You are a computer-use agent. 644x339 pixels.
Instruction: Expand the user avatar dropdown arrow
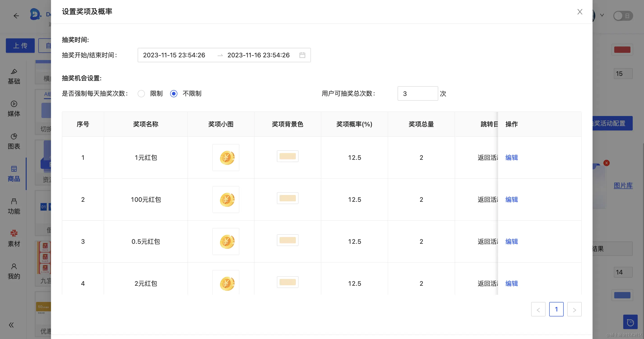coord(602,15)
